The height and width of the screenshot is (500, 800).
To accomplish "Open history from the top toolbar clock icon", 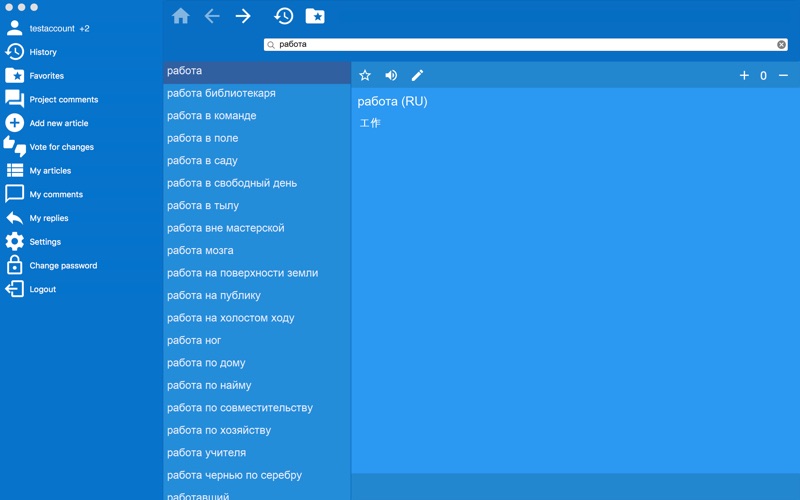I will [x=284, y=16].
